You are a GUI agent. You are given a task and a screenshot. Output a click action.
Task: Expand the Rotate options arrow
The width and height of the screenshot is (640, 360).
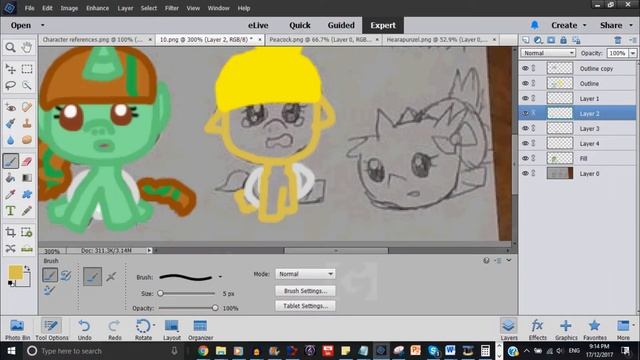(x=154, y=325)
